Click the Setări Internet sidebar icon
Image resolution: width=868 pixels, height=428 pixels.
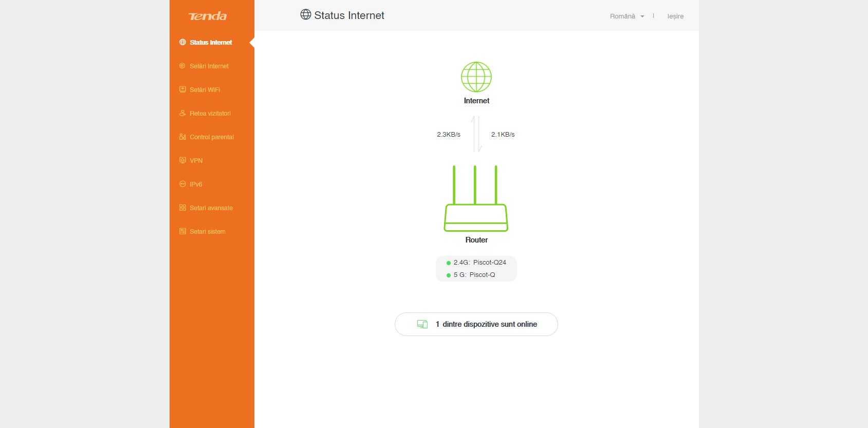(182, 66)
